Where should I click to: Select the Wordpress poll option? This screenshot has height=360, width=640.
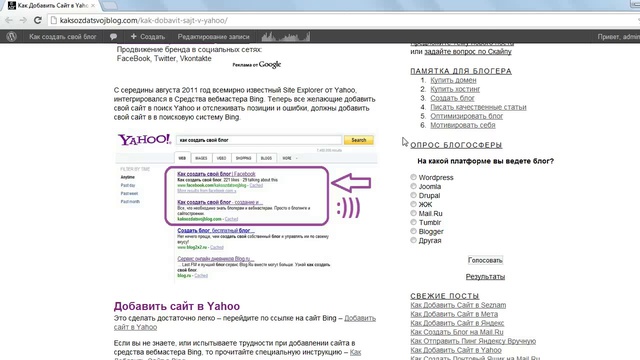point(413,177)
